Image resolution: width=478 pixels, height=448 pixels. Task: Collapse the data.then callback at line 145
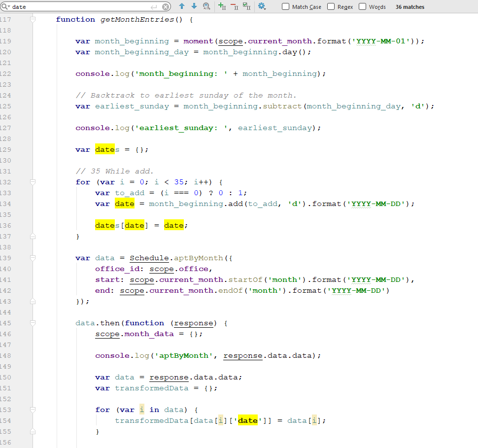(33, 323)
